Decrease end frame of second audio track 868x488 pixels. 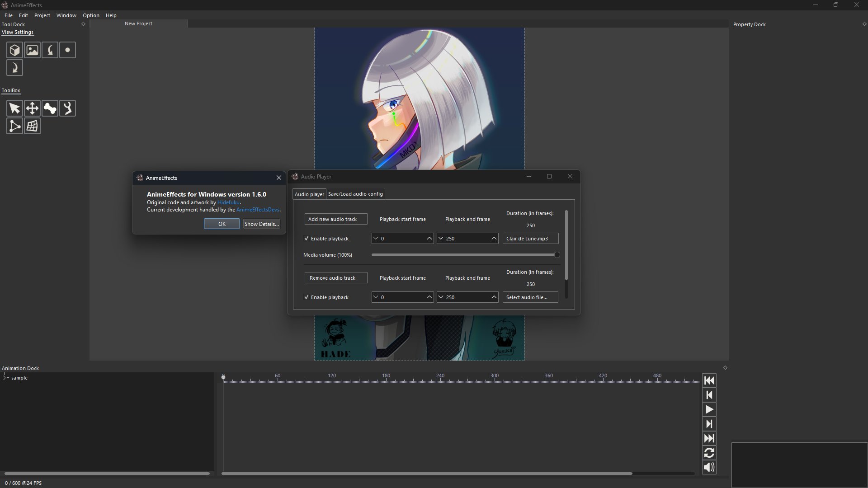(x=441, y=297)
